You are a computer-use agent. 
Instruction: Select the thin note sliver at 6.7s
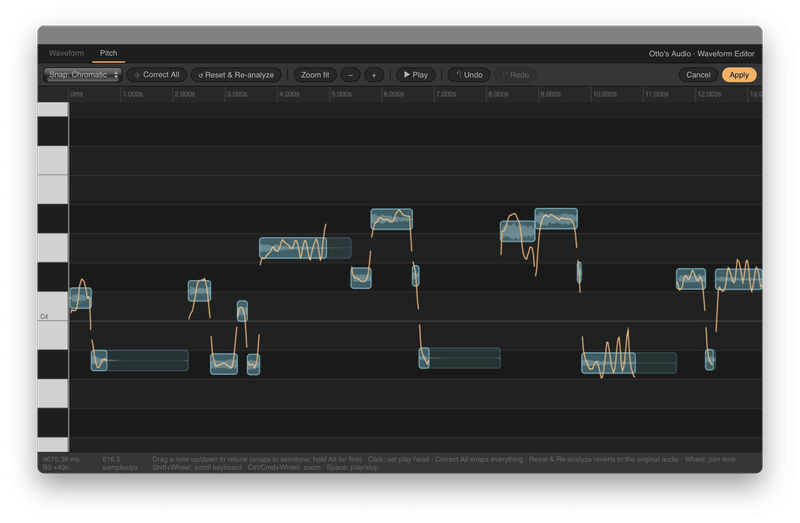click(x=416, y=276)
